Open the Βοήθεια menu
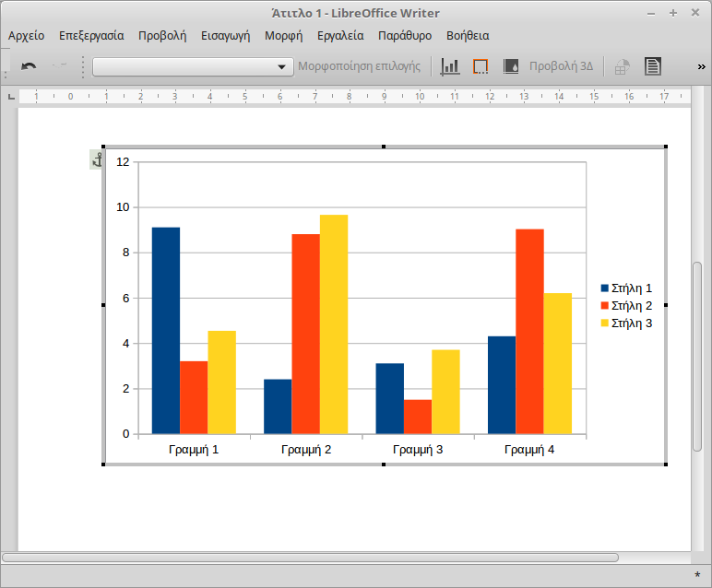 [x=468, y=36]
